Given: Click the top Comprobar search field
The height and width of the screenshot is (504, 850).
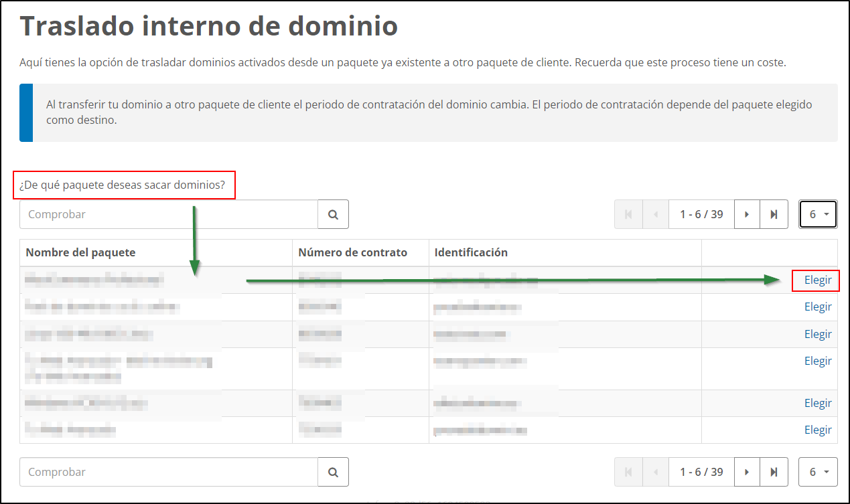Looking at the screenshot, I should tap(167, 214).
